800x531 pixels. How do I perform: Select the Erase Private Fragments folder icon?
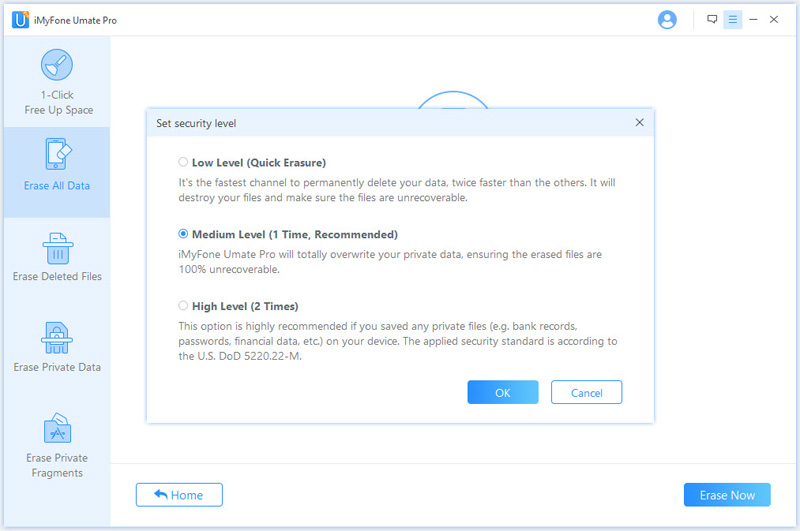[x=57, y=428]
